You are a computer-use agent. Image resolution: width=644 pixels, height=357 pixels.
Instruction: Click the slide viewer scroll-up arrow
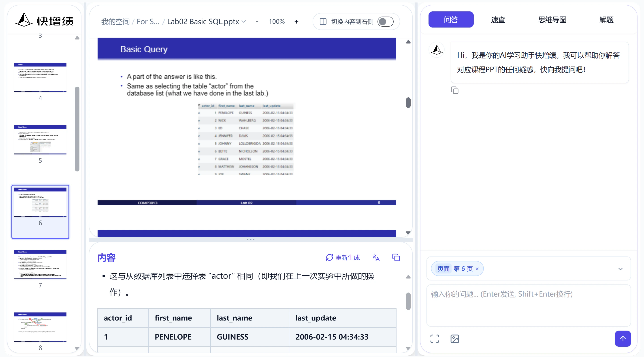408,42
